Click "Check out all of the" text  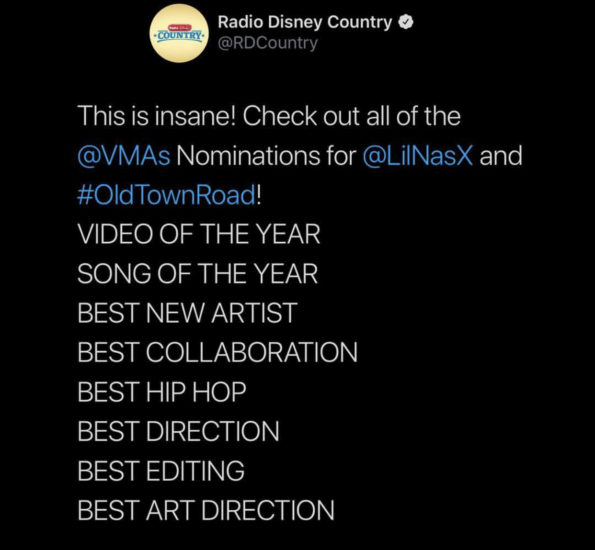tap(352, 116)
